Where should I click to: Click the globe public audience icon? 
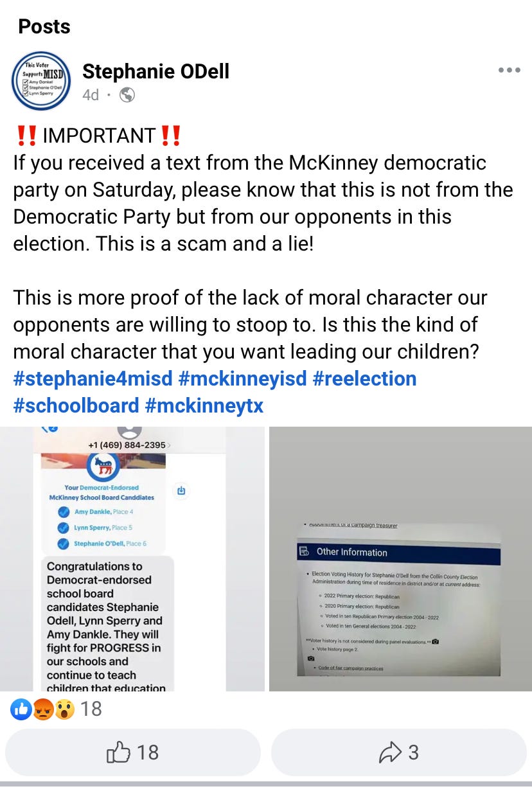127,95
